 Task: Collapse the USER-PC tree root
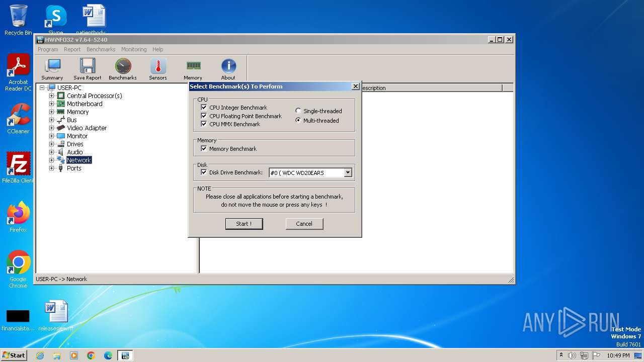point(42,87)
